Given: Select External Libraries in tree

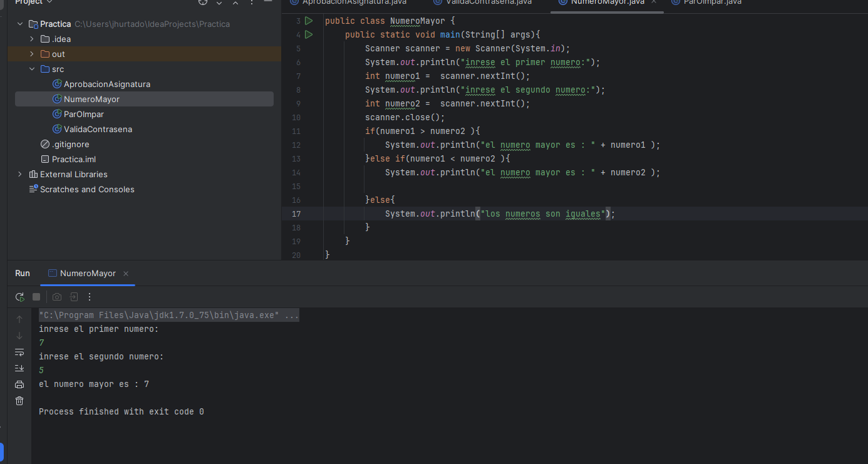Looking at the screenshot, I should (74, 174).
